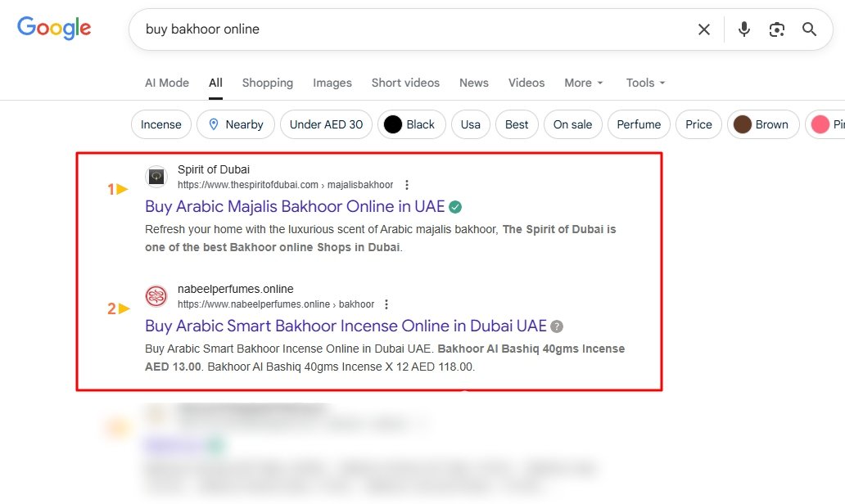The height and width of the screenshot is (504, 845).
Task: Open three-dot menu for Spirit of Dubai result
Action: pos(407,185)
